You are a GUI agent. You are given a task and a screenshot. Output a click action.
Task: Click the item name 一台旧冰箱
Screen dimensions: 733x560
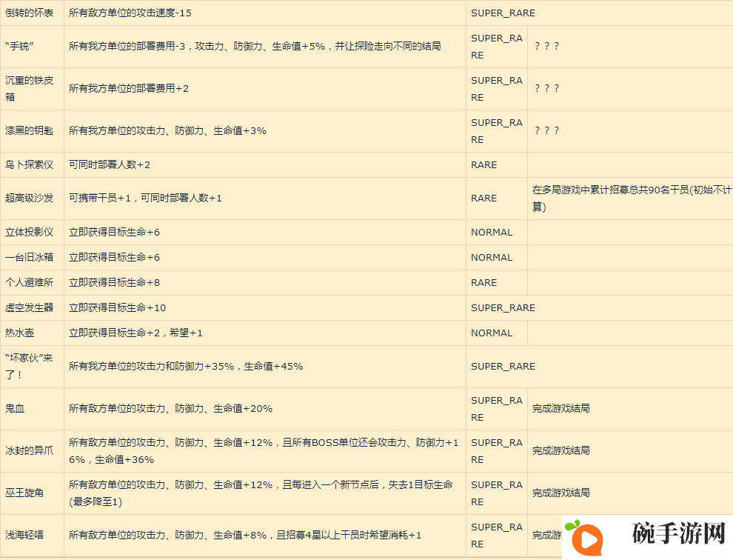pyautogui.click(x=29, y=257)
